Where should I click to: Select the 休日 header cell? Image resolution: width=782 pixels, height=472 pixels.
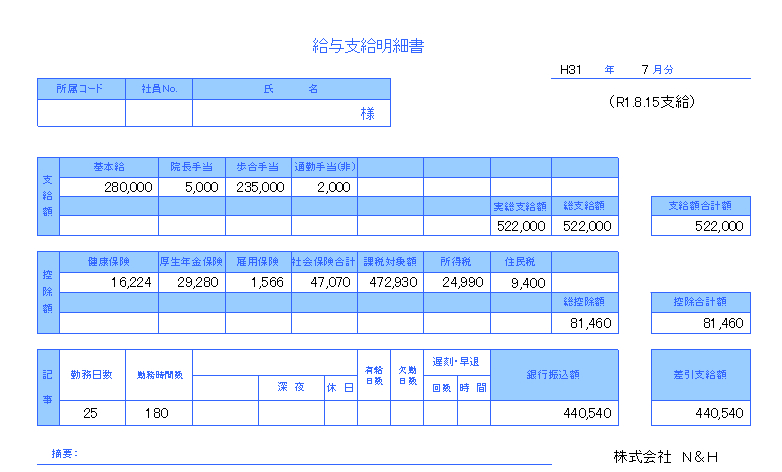click(x=341, y=388)
